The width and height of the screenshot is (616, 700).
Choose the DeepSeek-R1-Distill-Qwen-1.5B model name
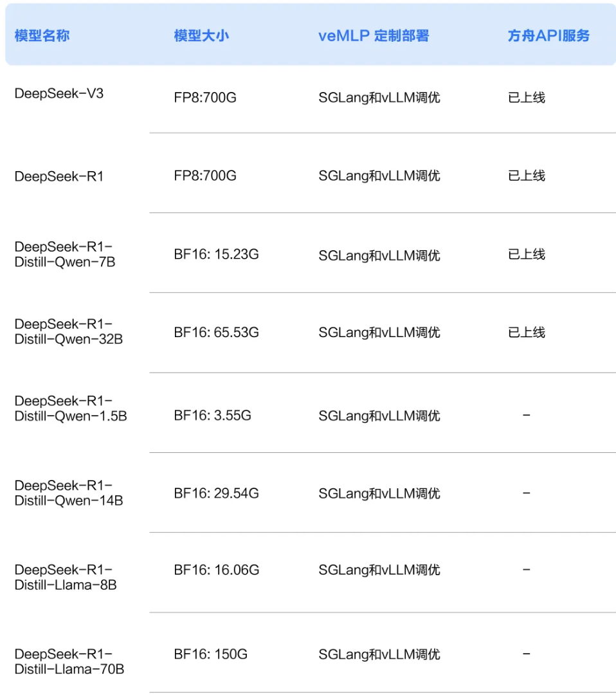tap(71, 409)
